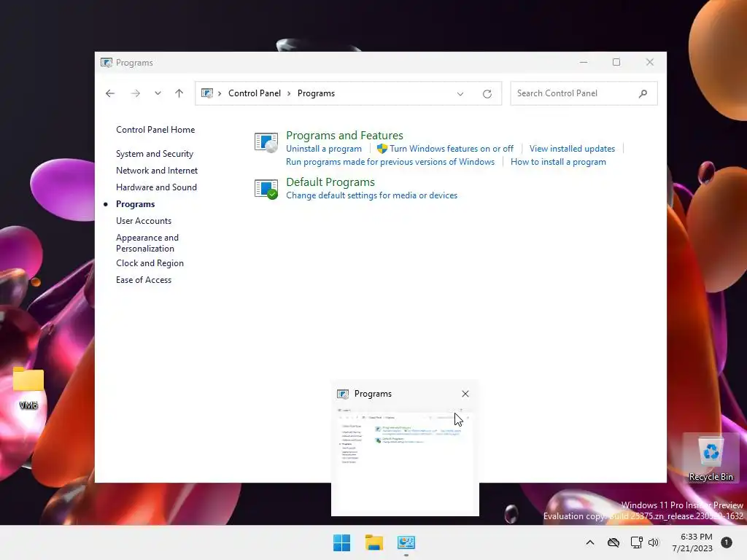
Task: Select Control Panel in the breadcrumb
Action: [255, 93]
